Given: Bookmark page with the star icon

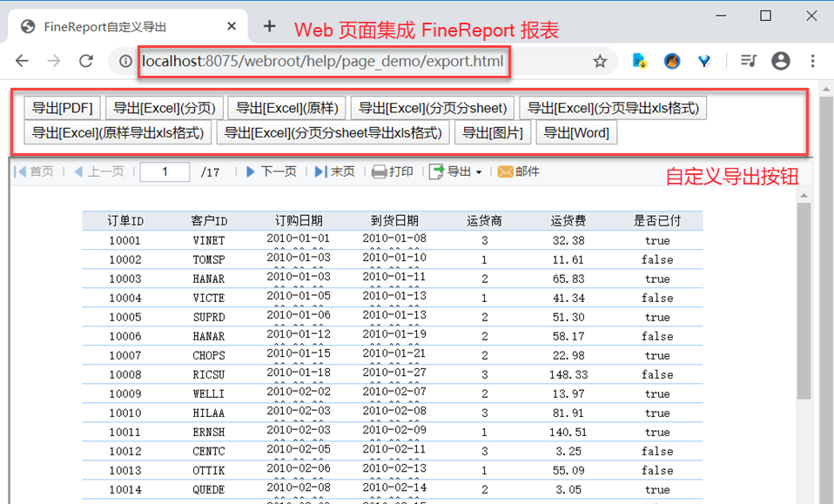Looking at the screenshot, I should 600,61.
